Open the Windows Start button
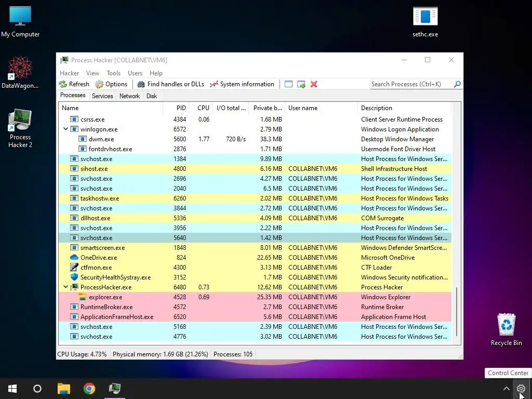 tap(12, 389)
